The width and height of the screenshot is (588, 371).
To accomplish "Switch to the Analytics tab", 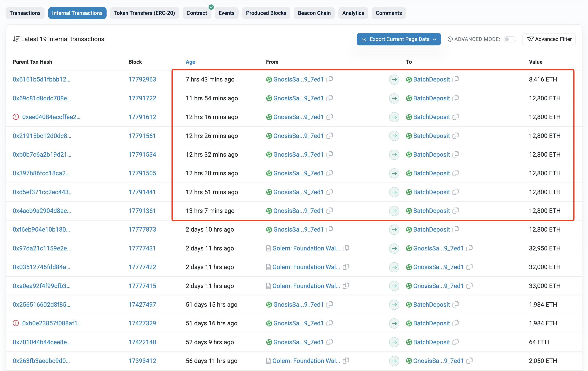I will (x=353, y=13).
